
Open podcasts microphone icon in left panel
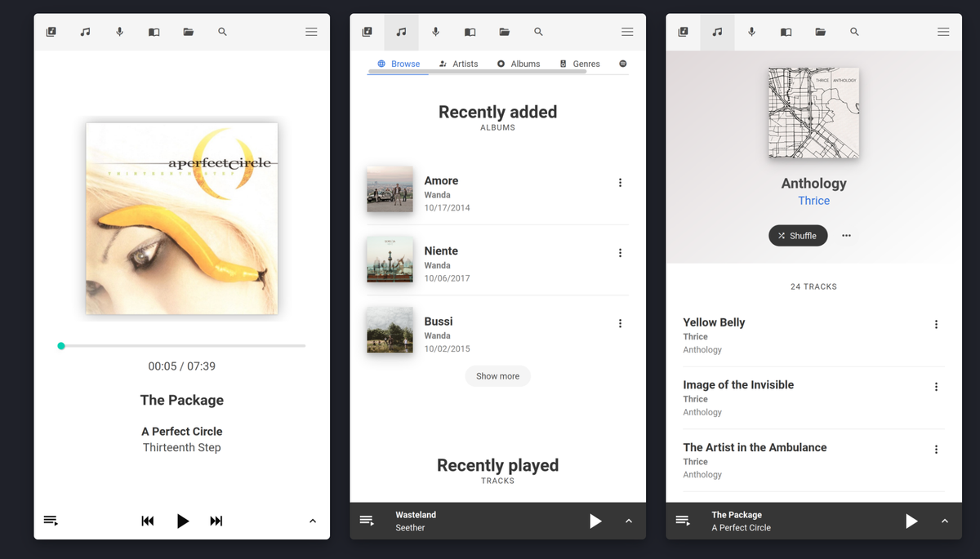point(119,32)
